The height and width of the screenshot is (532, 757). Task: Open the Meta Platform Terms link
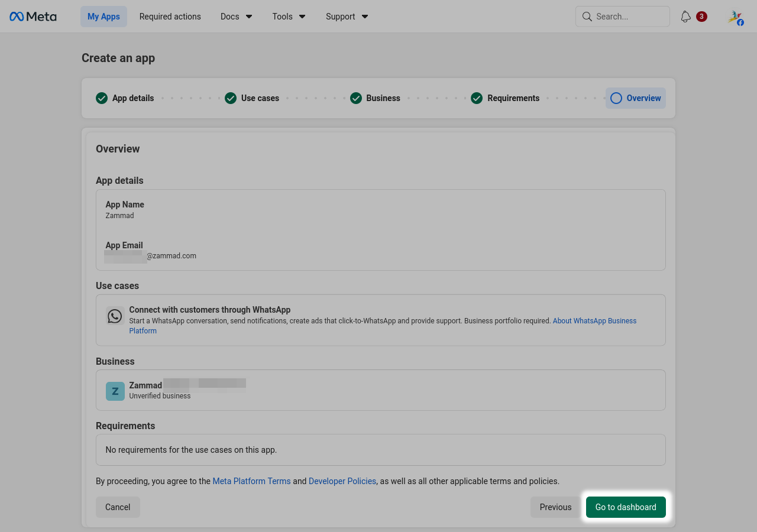pos(252,481)
